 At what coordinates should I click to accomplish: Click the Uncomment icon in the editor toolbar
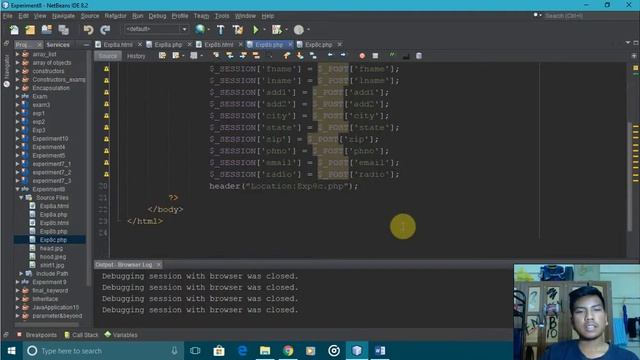(406, 56)
